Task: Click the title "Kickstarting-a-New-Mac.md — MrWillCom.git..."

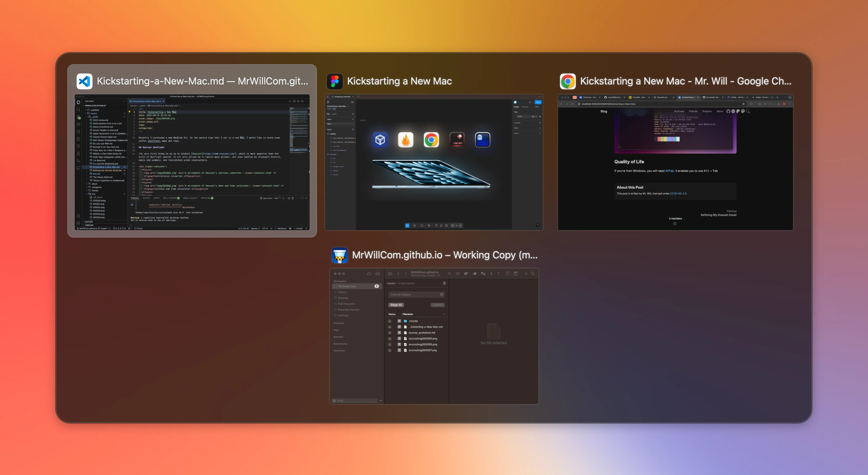Action: tap(203, 81)
